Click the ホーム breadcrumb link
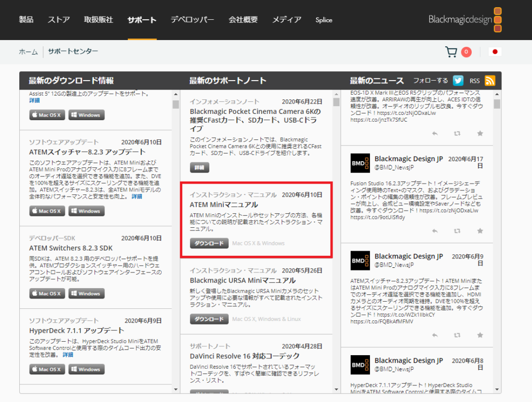This screenshot has height=402, width=532. coord(28,51)
